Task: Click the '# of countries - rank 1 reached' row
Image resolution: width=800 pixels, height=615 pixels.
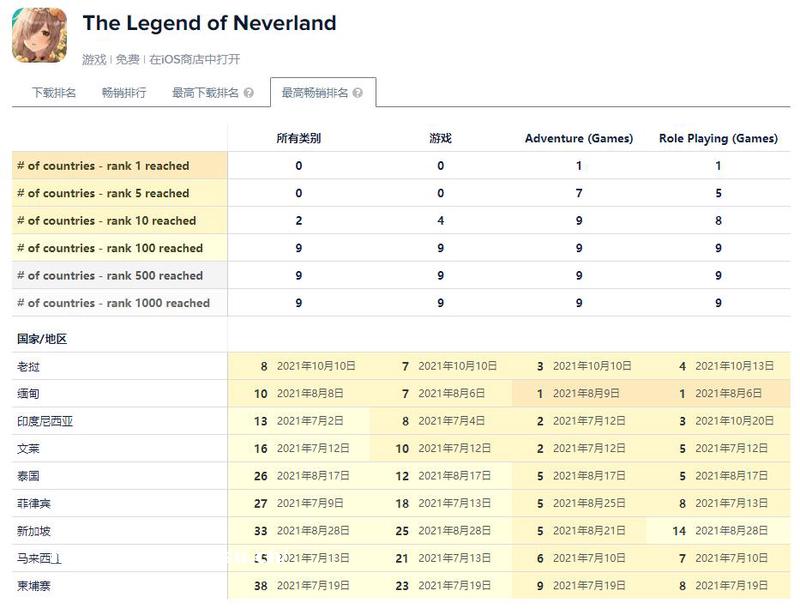Action: coord(103,166)
